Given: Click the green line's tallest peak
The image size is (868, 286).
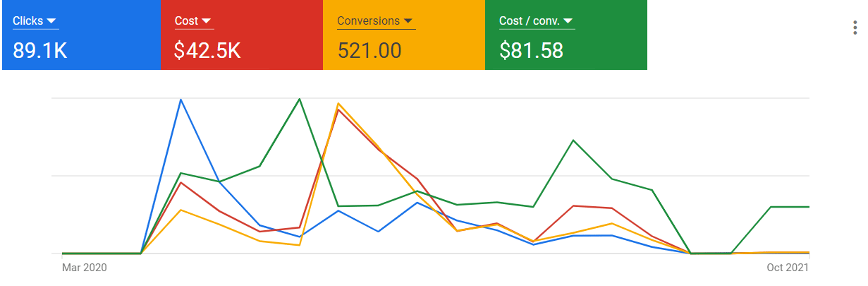Looking at the screenshot, I should click(300, 99).
